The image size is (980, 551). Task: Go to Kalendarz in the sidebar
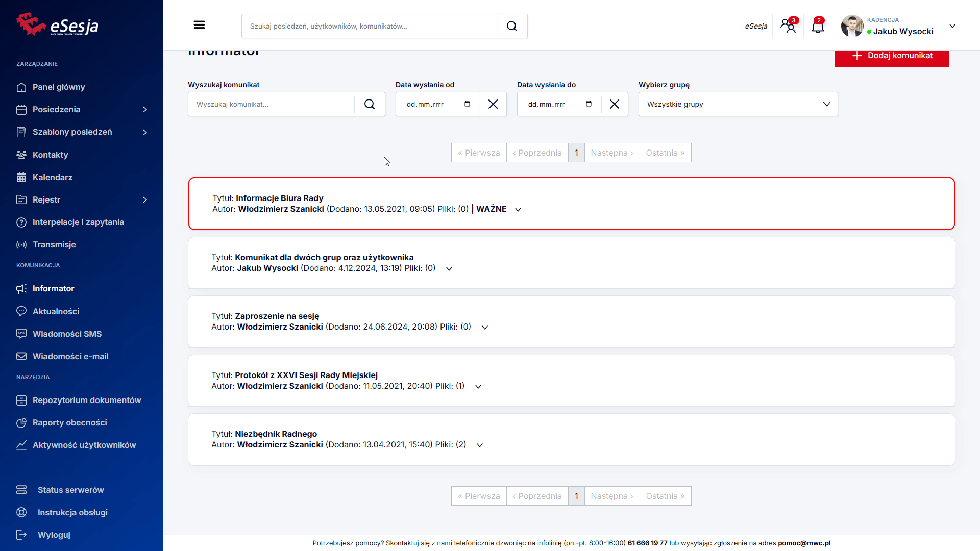[53, 177]
